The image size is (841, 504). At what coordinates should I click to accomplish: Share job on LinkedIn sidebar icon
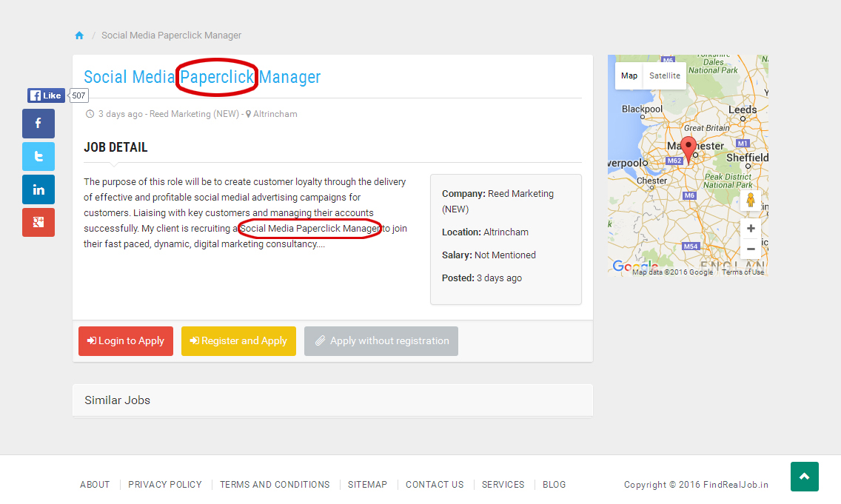tap(38, 189)
